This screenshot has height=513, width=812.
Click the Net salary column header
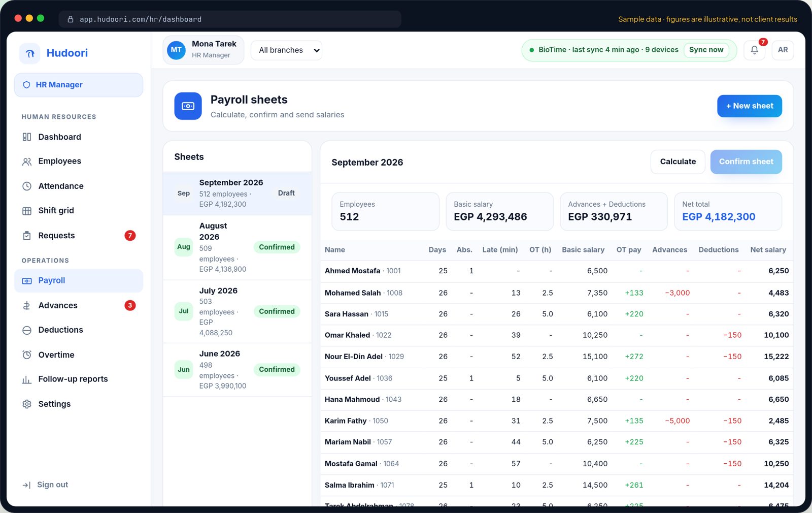tap(768, 250)
